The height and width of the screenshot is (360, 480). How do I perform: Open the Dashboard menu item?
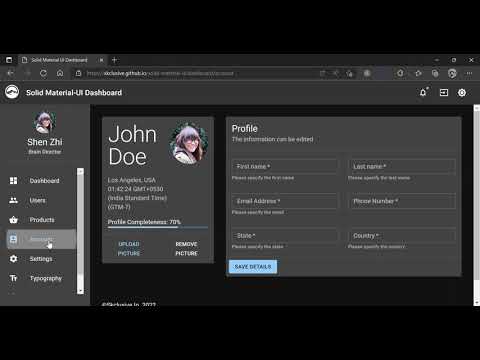41,180
